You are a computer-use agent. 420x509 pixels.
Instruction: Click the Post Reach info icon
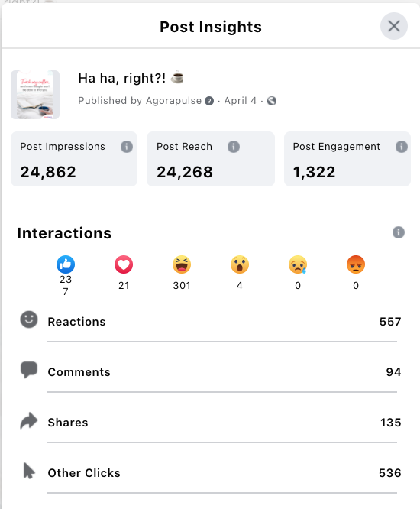(234, 147)
